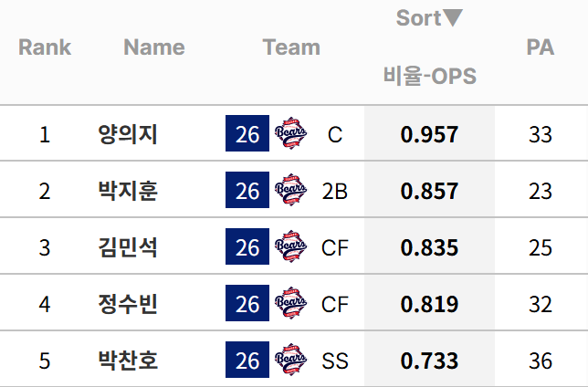Open player 양의지's profile
Viewport: 588px width, 387px height.
(x=128, y=134)
